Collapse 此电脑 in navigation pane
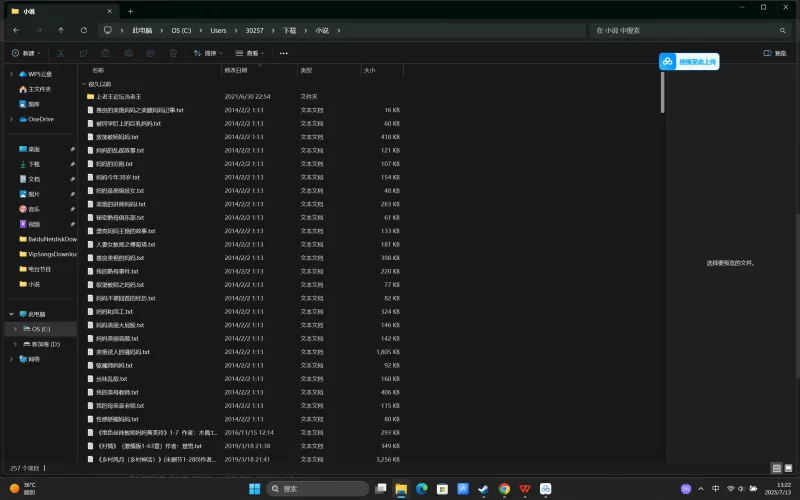The width and height of the screenshot is (800, 500). [11, 314]
